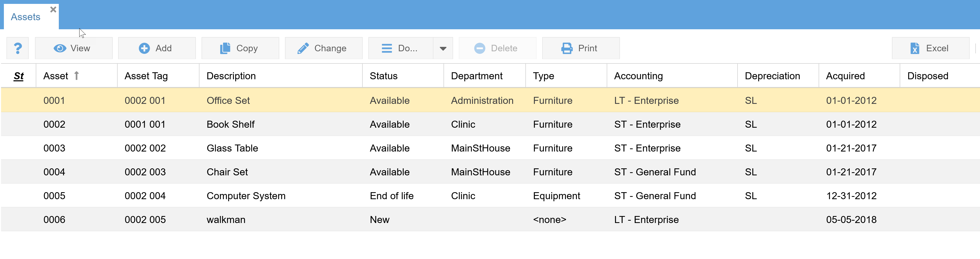
Task: Click the Copy documents icon
Action: click(x=225, y=48)
